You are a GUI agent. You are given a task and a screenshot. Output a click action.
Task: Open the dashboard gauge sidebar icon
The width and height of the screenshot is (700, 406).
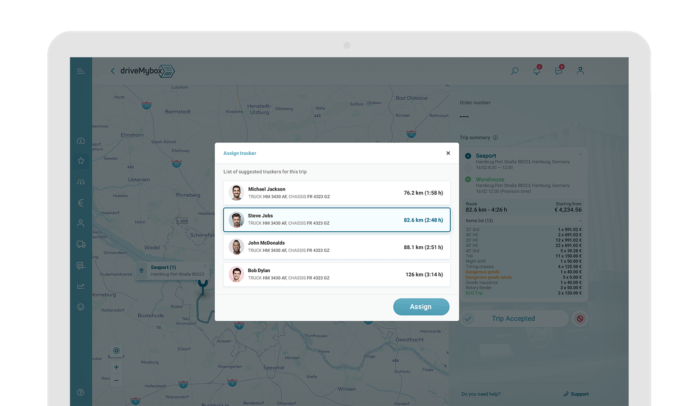click(81, 141)
